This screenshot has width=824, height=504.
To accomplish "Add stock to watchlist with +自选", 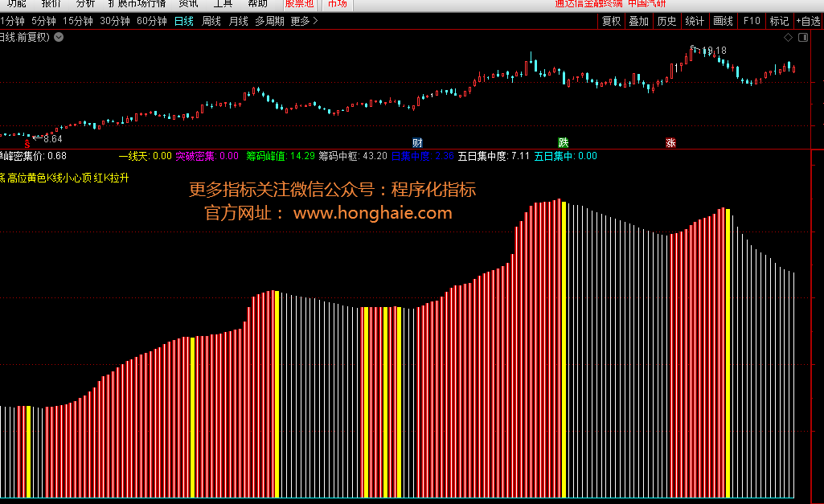I will click(x=808, y=21).
